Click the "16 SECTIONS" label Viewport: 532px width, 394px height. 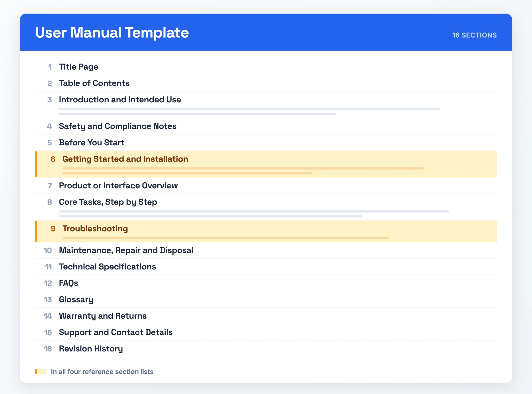coord(474,35)
